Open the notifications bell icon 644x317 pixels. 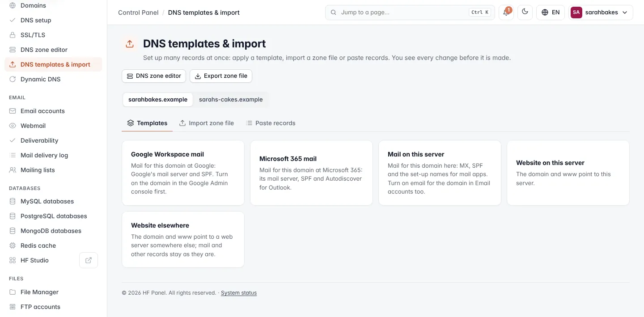(506, 13)
